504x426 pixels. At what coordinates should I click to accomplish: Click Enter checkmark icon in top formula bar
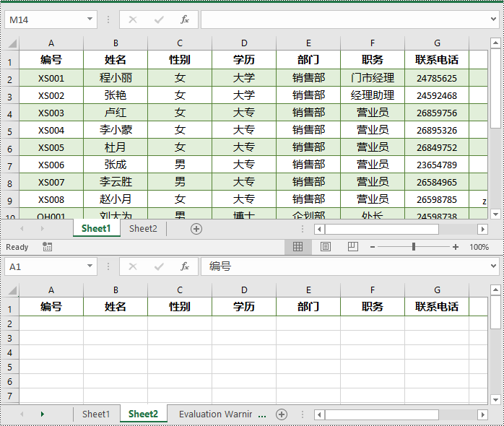(159, 20)
